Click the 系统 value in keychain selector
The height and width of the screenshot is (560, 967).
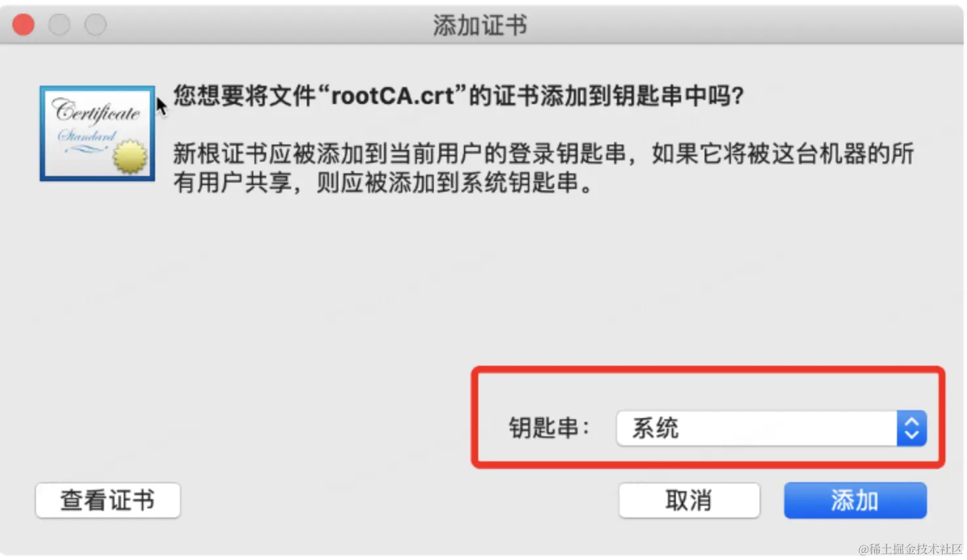655,429
